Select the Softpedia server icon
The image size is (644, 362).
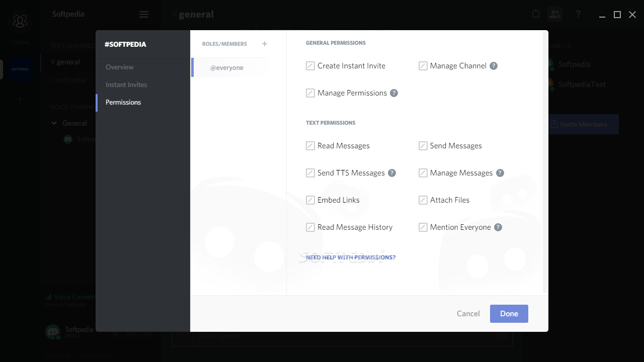[x=20, y=69]
